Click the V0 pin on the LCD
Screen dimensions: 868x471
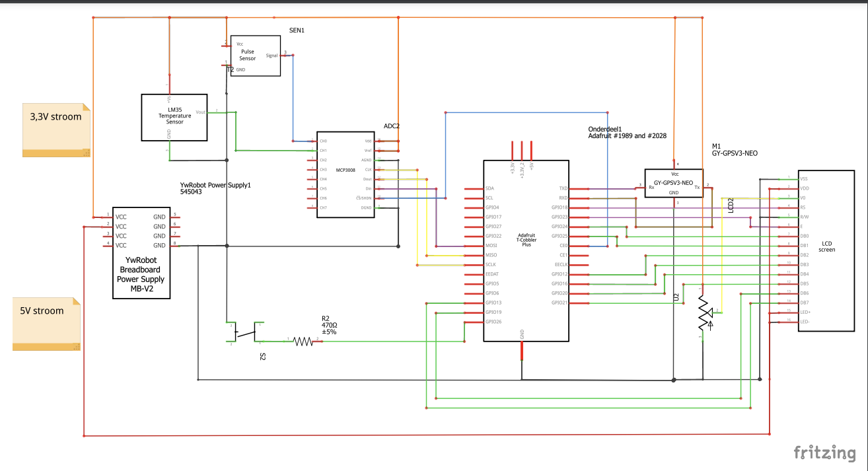point(789,198)
